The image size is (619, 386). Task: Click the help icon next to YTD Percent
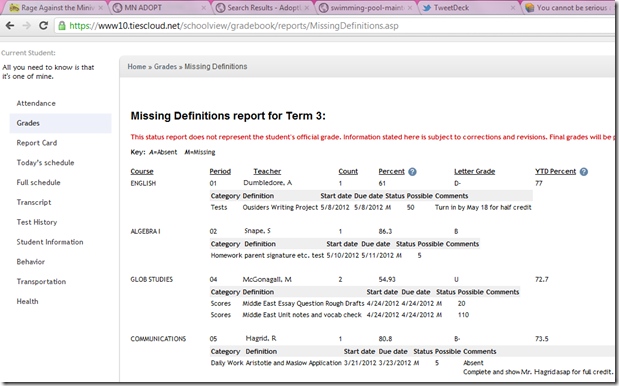[x=584, y=172]
